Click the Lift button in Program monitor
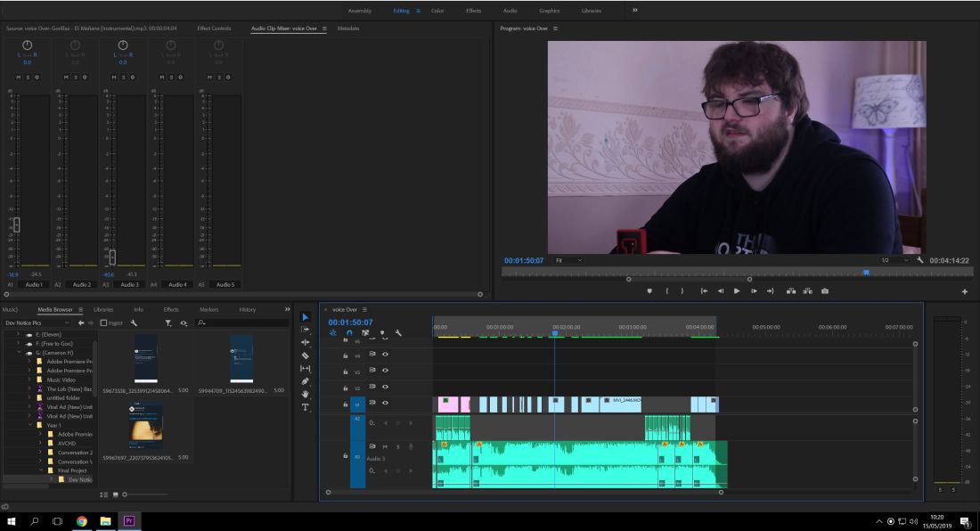 (789, 290)
